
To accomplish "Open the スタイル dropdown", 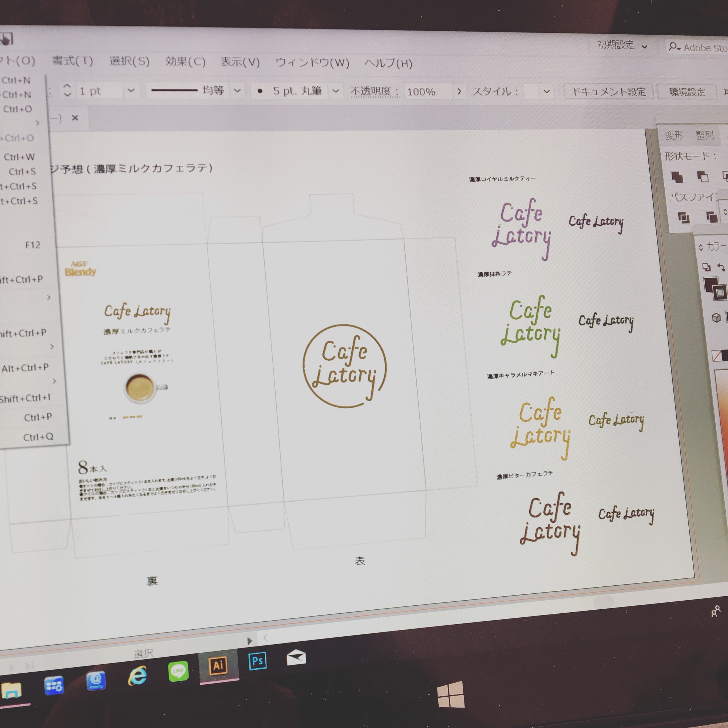I will tap(547, 92).
